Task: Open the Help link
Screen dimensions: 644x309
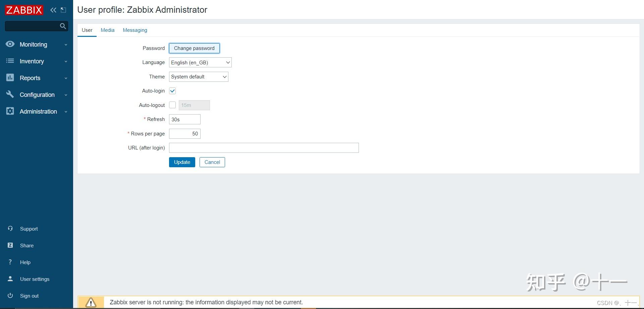Action: [x=25, y=262]
